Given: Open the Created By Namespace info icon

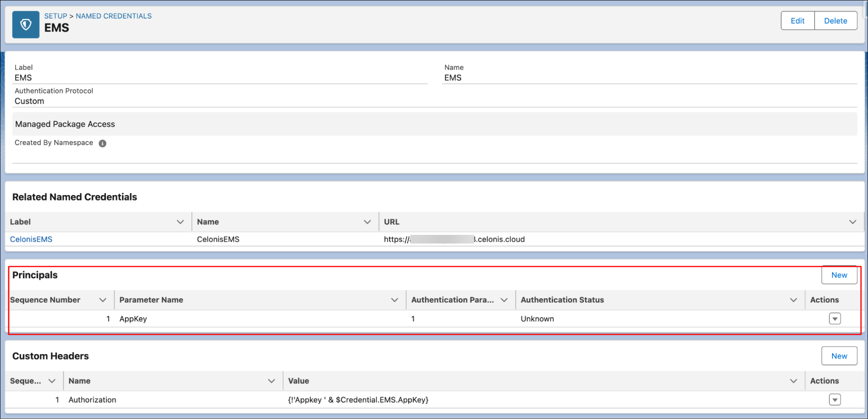Looking at the screenshot, I should (102, 143).
